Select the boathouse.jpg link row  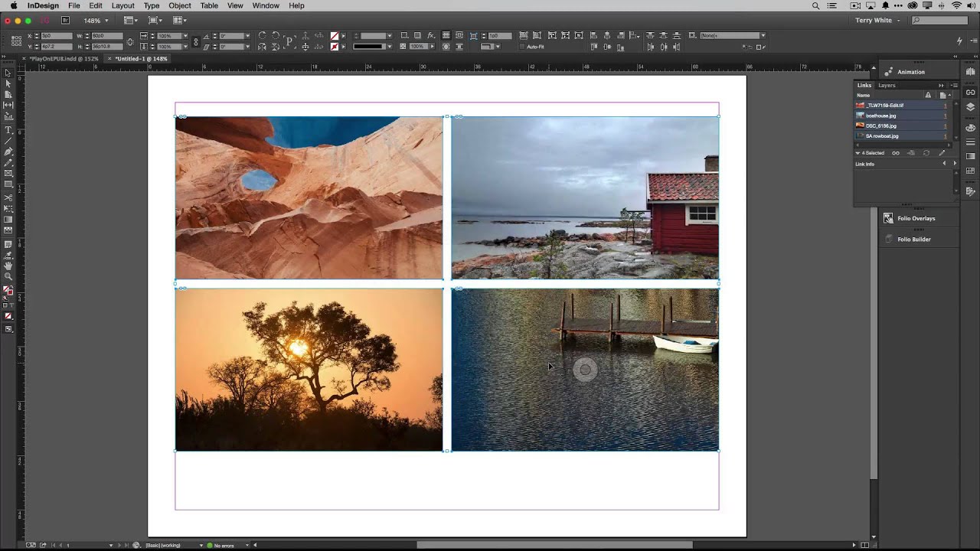tap(901, 116)
